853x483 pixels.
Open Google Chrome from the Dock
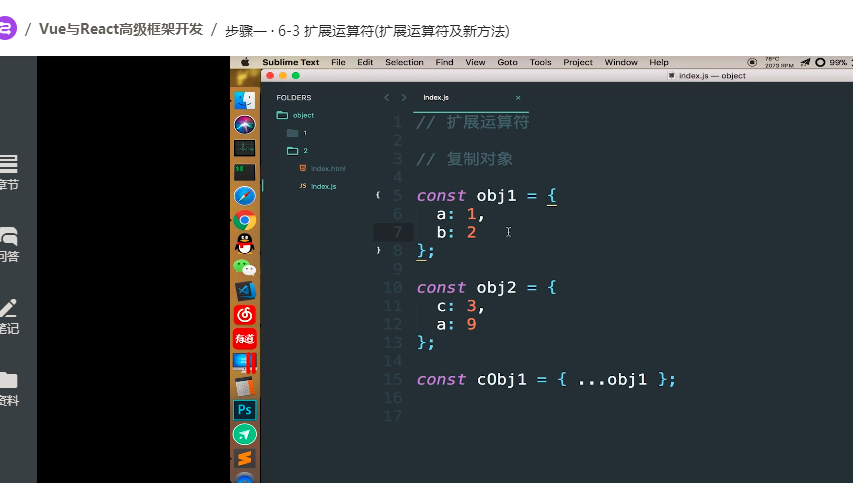(245, 220)
